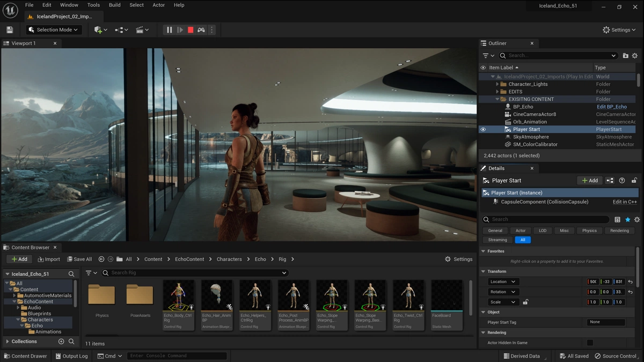Open the Blueprints toolbar menu

(x=122, y=30)
